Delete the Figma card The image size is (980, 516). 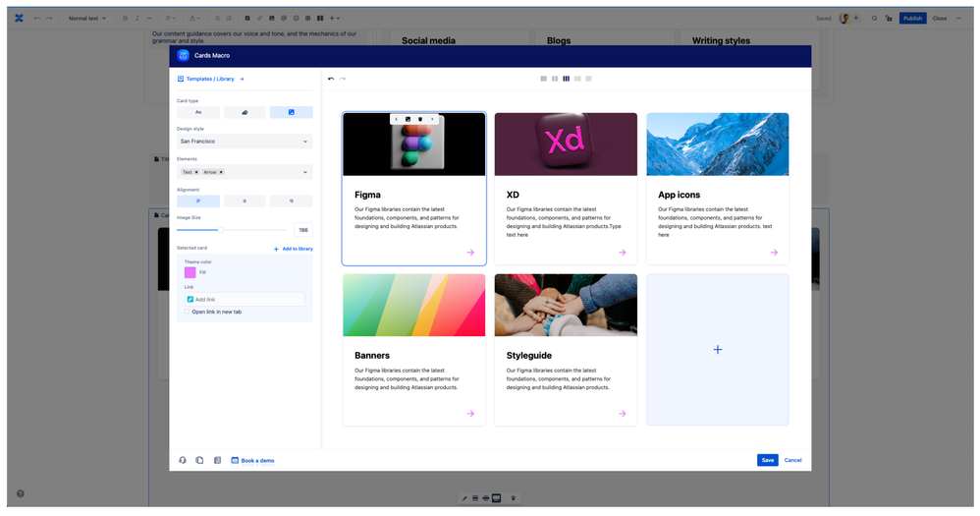tap(420, 119)
